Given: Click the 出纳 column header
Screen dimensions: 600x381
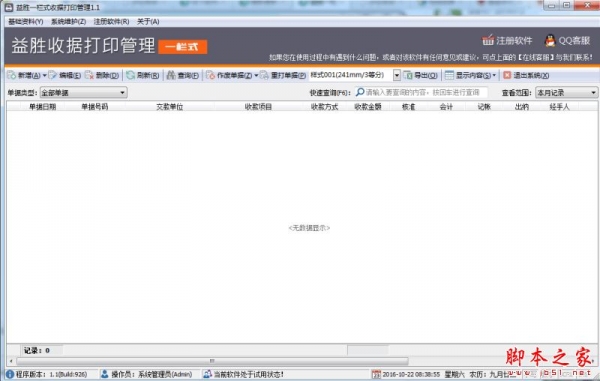Looking at the screenshot, I should coord(522,107).
